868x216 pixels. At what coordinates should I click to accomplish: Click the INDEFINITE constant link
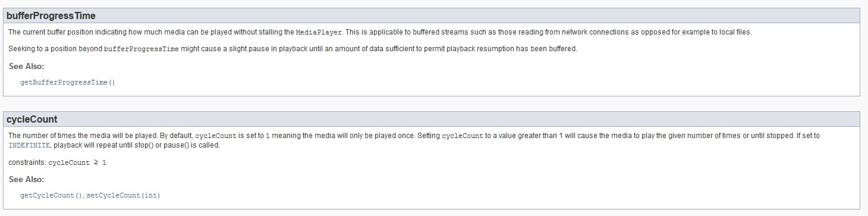pyautogui.click(x=29, y=145)
